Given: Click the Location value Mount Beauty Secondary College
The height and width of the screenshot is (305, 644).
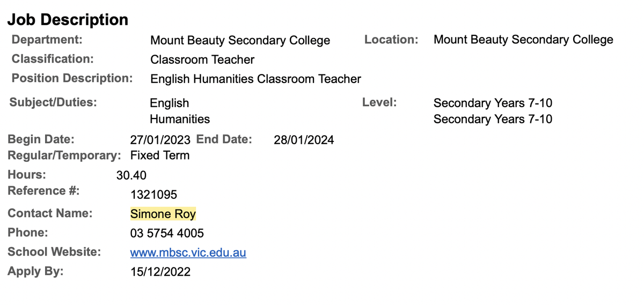Looking at the screenshot, I should (x=523, y=40).
